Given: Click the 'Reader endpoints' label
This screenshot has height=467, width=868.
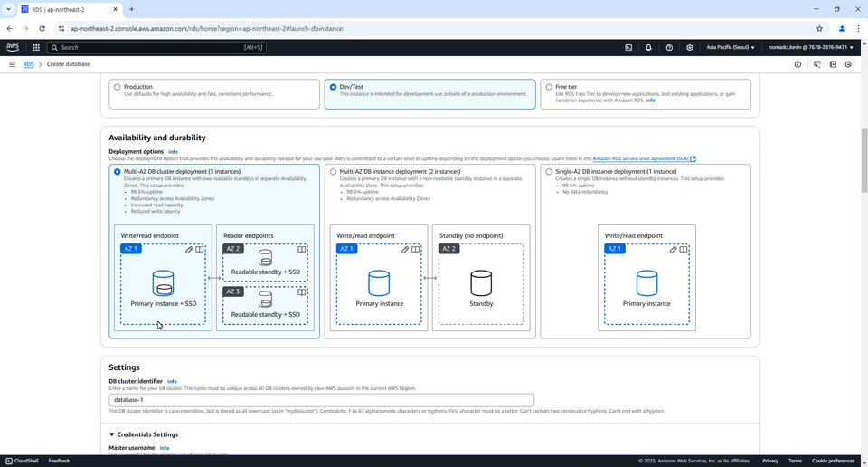Looking at the screenshot, I should tap(248, 235).
